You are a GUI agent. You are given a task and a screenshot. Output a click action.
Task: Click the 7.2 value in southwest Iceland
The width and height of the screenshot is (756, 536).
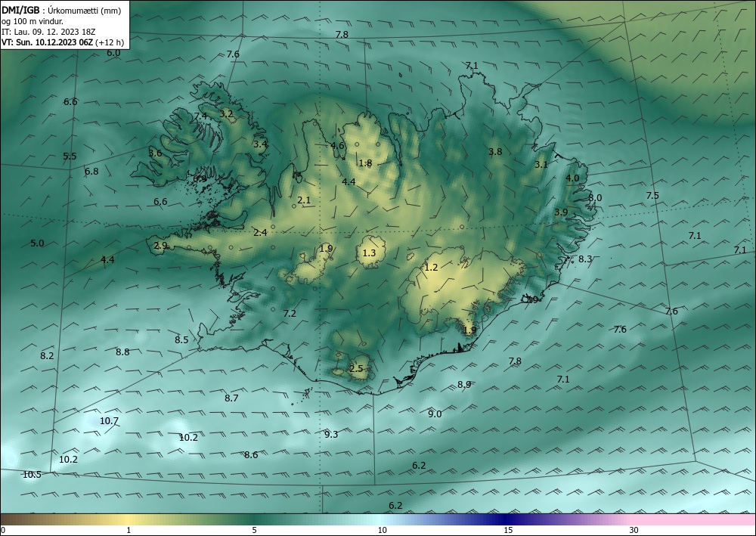pyautogui.click(x=290, y=313)
